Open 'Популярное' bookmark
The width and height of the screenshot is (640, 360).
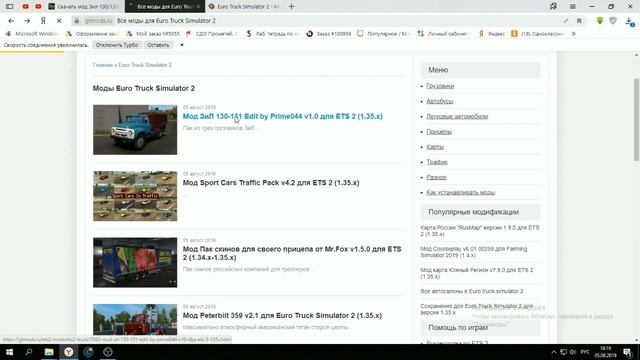point(384,34)
